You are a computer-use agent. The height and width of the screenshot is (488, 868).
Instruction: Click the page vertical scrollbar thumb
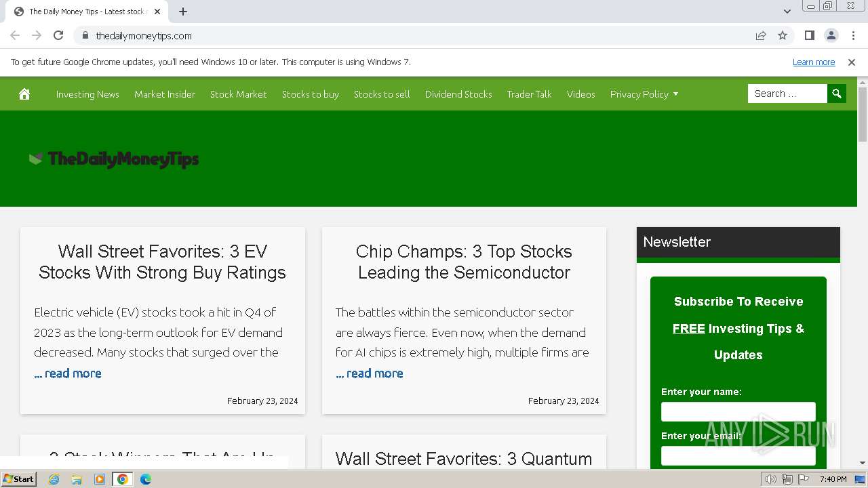tap(863, 114)
